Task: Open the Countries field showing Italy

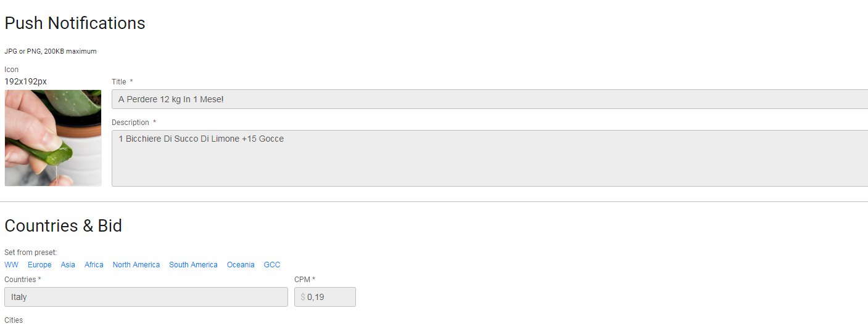Action: (146, 297)
